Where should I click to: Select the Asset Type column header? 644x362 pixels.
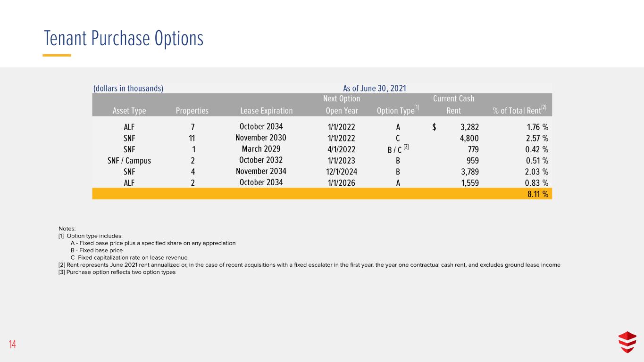pos(129,111)
